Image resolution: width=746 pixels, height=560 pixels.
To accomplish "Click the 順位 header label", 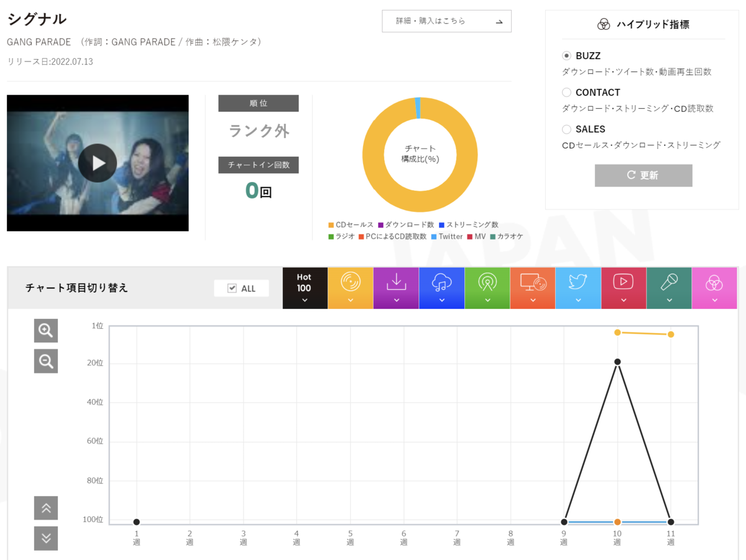I will click(259, 103).
